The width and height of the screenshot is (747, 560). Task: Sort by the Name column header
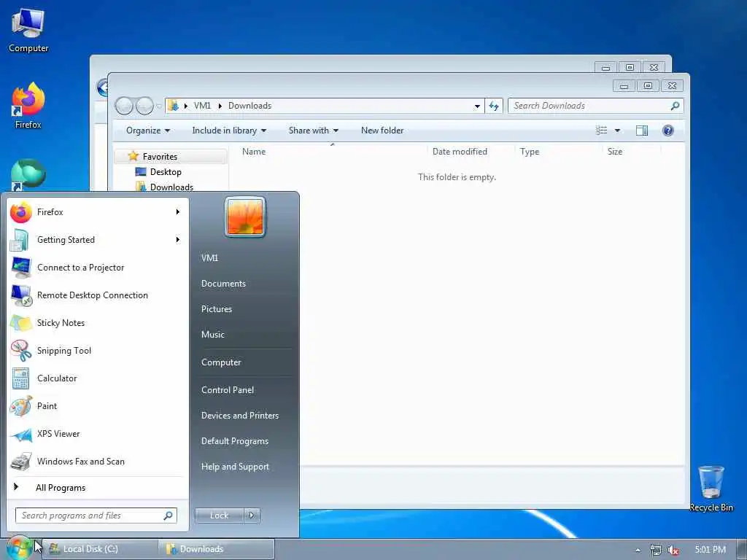(x=332, y=152)
